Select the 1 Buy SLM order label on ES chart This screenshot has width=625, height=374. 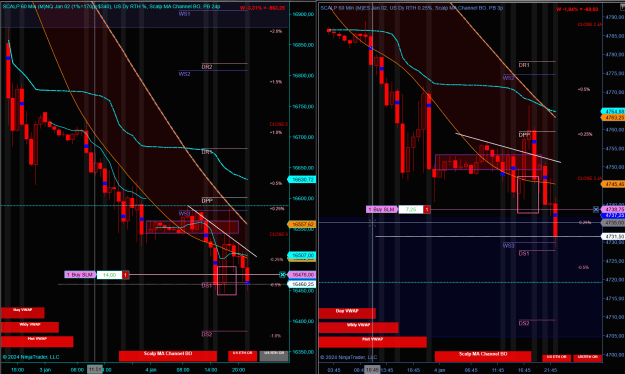pyautogui.click(x=382, y=209)
